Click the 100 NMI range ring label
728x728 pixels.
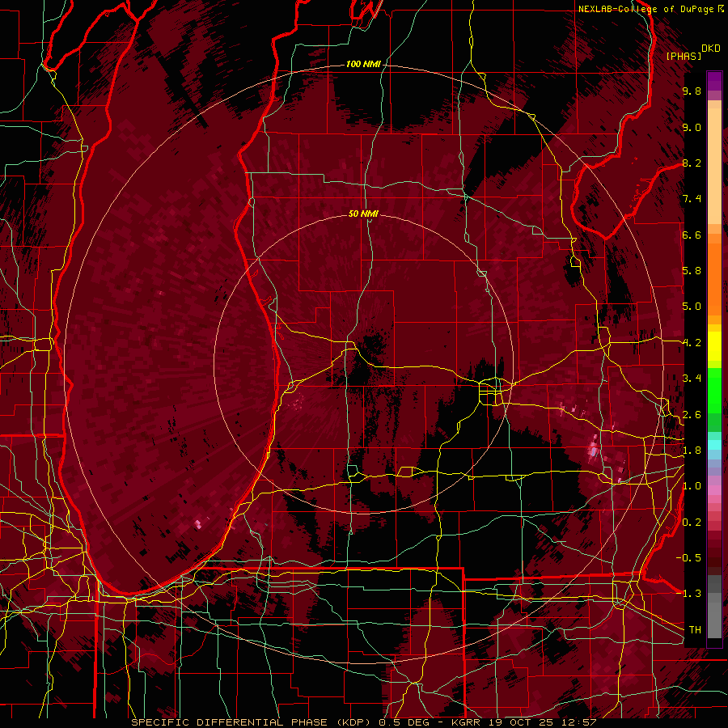pyautogui.click(x=363, y=64)
